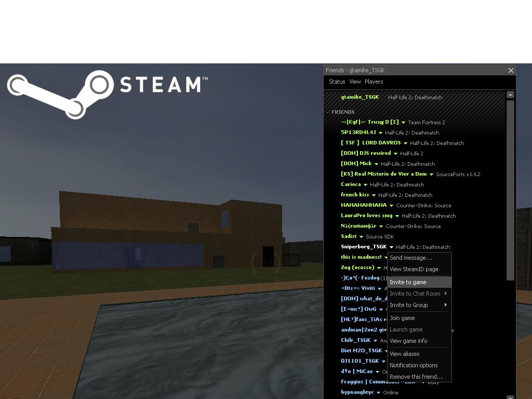Open dropdown arrow next to HAHAHAHHAHA
This screenshot has width=532, height=399.
[391, 206]
